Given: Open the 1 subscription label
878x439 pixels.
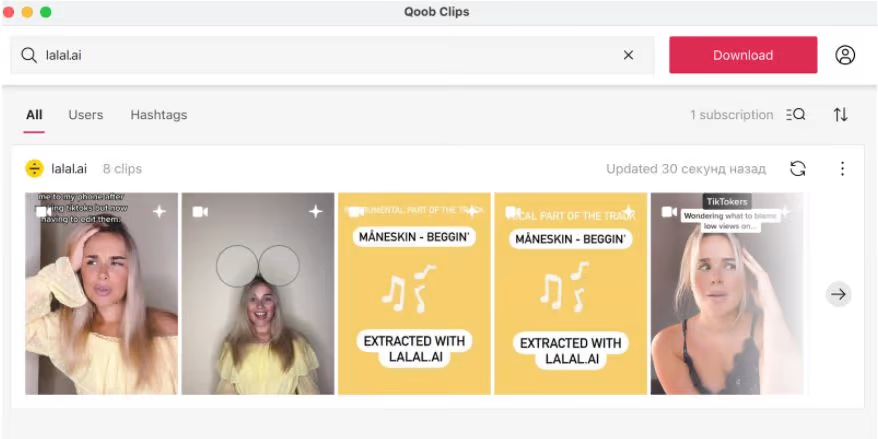Looking at the screenshot, I should pyautogui.click(x=731, y=115).
